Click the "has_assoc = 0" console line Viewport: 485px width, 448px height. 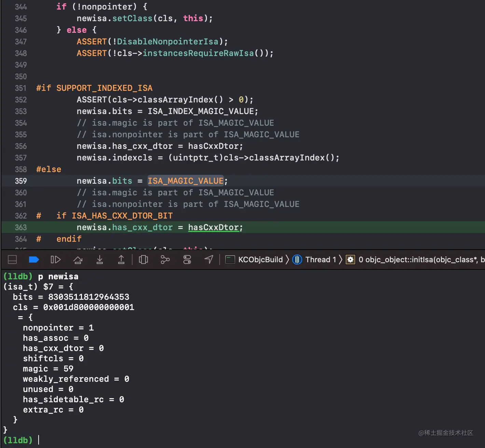[56, 338]
